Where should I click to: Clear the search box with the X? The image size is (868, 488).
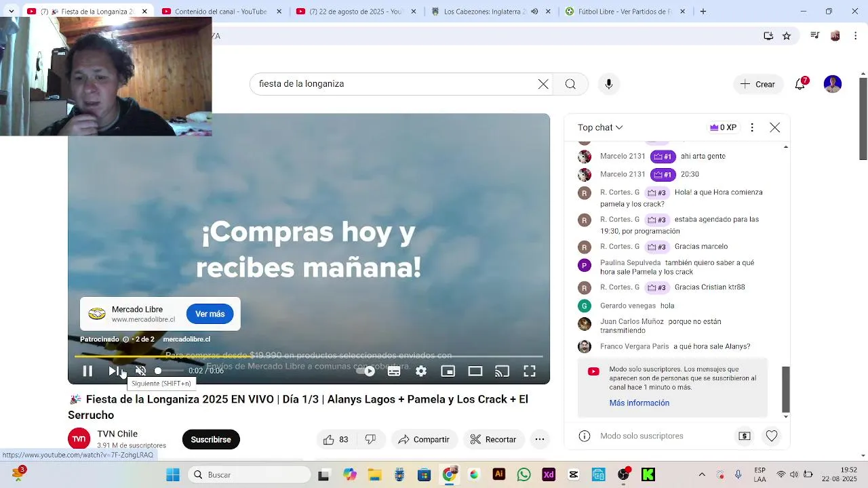(x=543, y=84)
